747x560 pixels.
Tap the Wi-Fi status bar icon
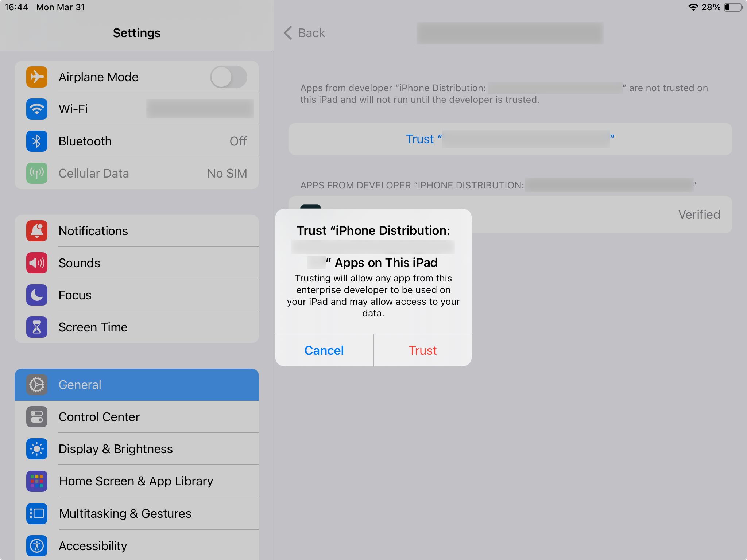coord(693,7)
